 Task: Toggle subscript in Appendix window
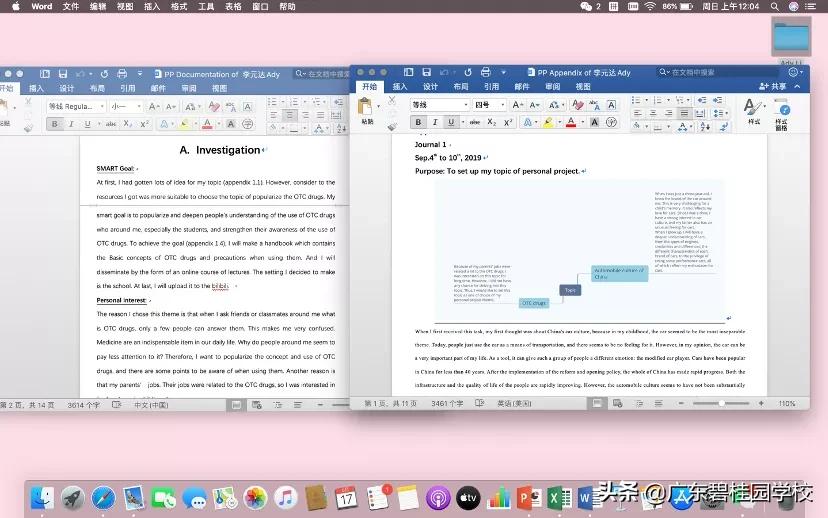click(x=492, y=123)
